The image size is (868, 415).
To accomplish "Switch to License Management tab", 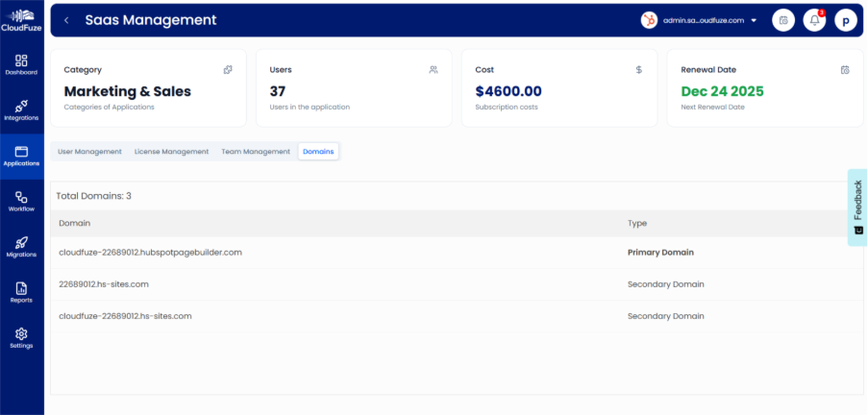I will pos(172,152).
